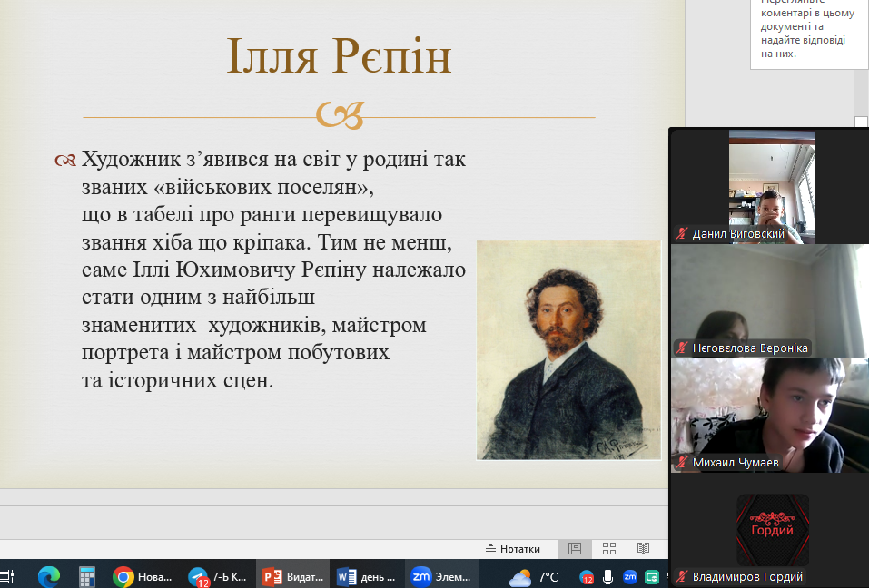869x588 pixels.
Task: Click name label "Данил Виговский"
Action: (738, 233)
